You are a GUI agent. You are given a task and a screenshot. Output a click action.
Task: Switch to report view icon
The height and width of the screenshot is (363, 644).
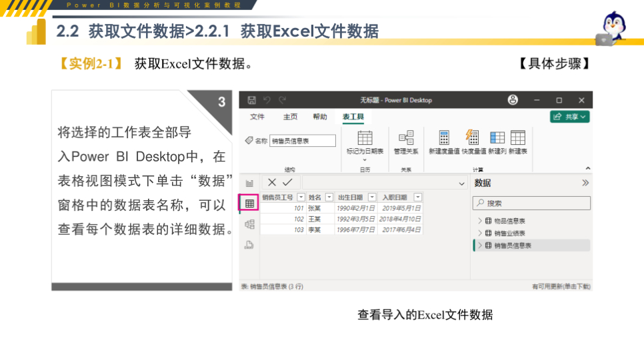[249, 184]
